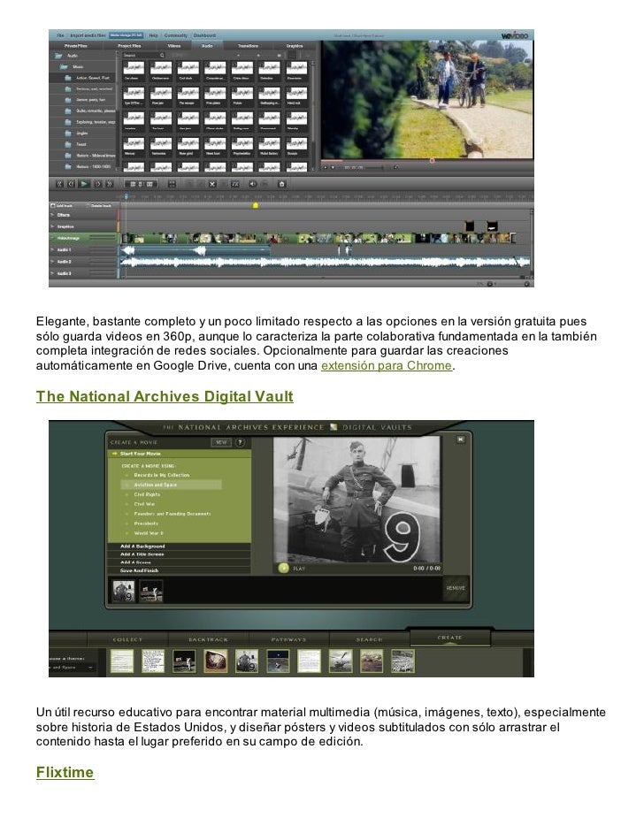
Task: Expand the 'Save And Finish' section
Action: (179, 570)
